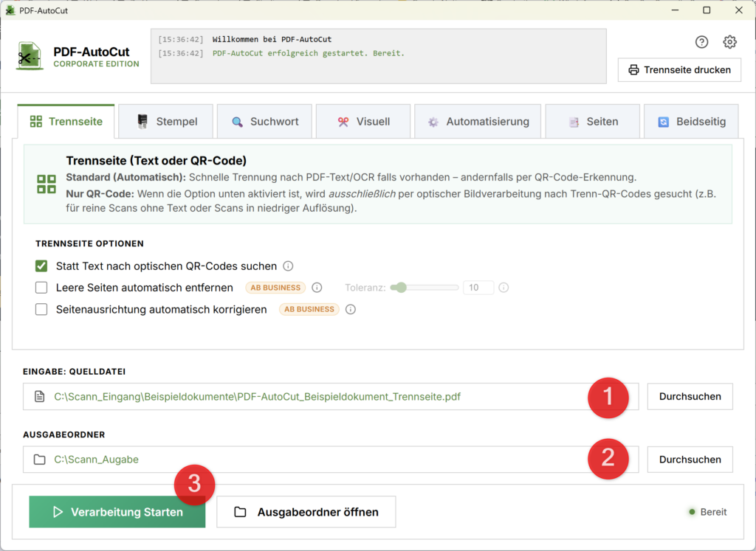Screen dimensions: 756x551
Task: Go to the Automatisierung tab
Action: [x=478, y=122]
